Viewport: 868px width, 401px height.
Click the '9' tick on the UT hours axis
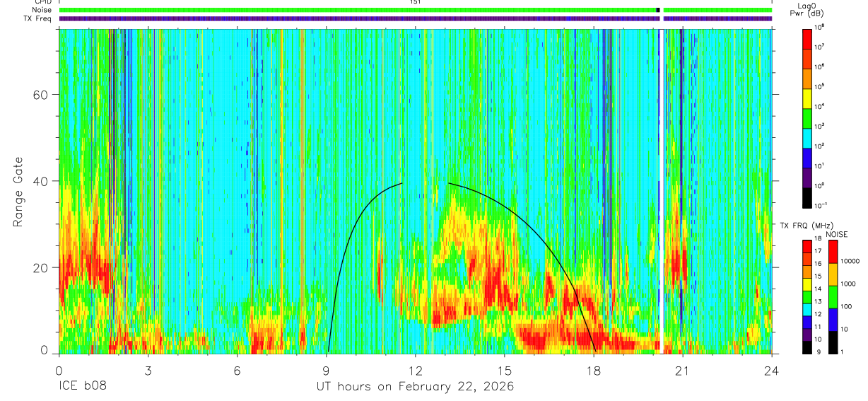click(327, 371)
